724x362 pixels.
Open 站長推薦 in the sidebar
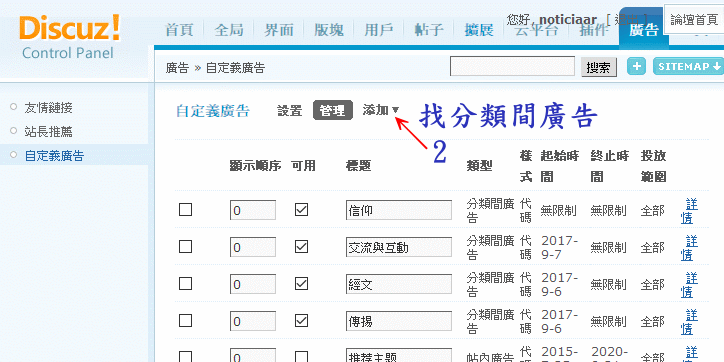[48, 132]
